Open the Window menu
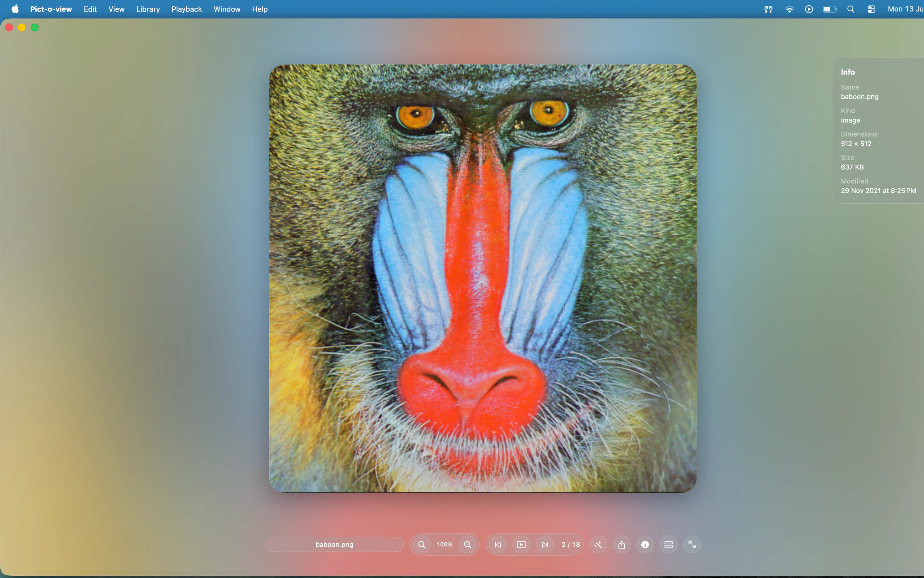 [x=227, y=9]
